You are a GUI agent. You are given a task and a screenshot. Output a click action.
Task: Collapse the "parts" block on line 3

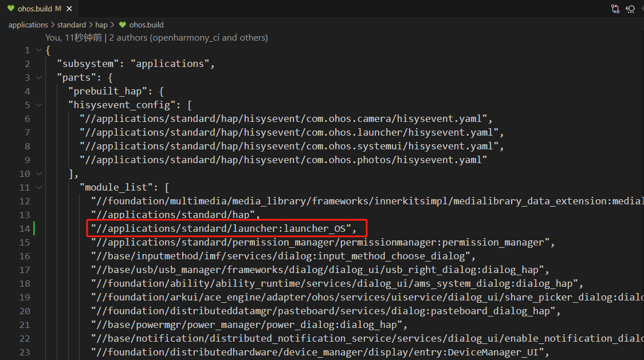click(39, 78)
